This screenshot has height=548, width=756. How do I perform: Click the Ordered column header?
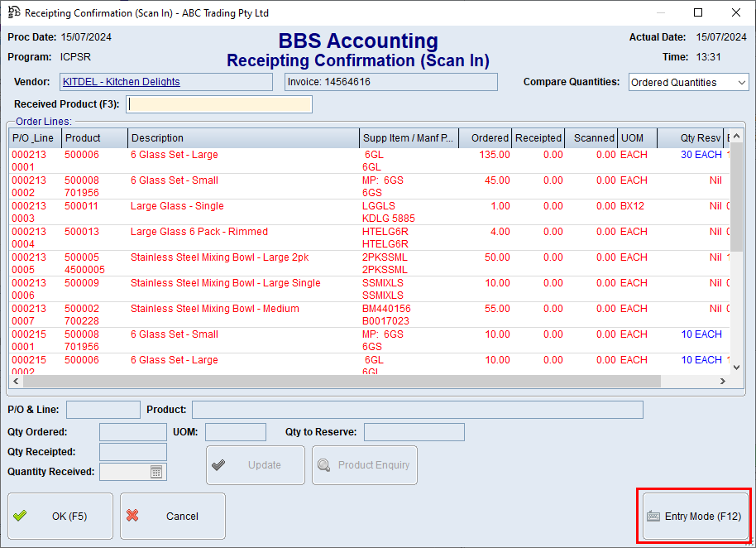pos(485,138)
